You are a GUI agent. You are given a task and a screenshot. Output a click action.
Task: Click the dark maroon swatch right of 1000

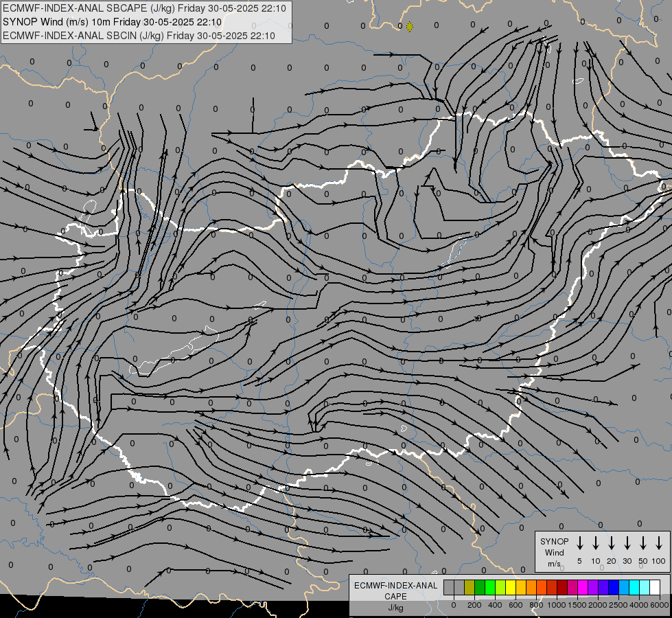pyautogui.click(x=562, y=587)
